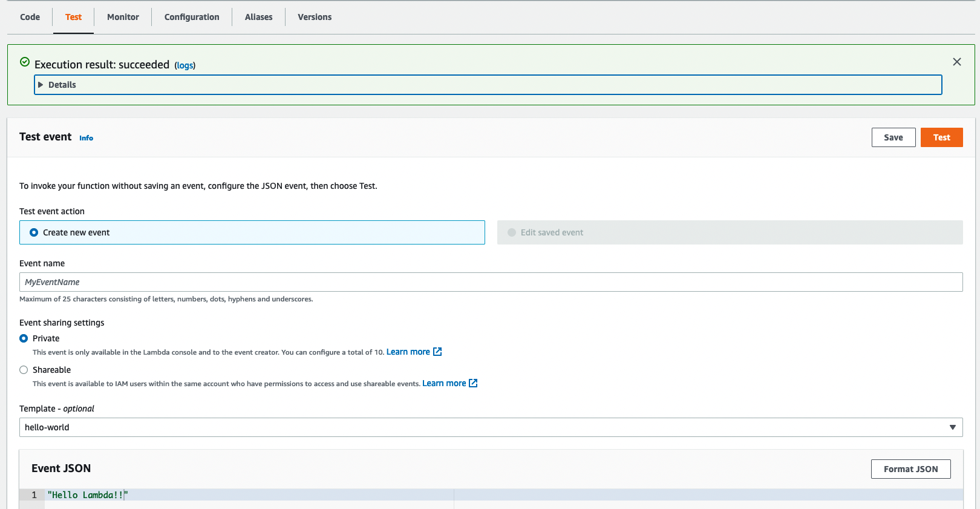Expand the Details disclosure triangle
This screenshot has height=509, width=980.
click(41, 85)
